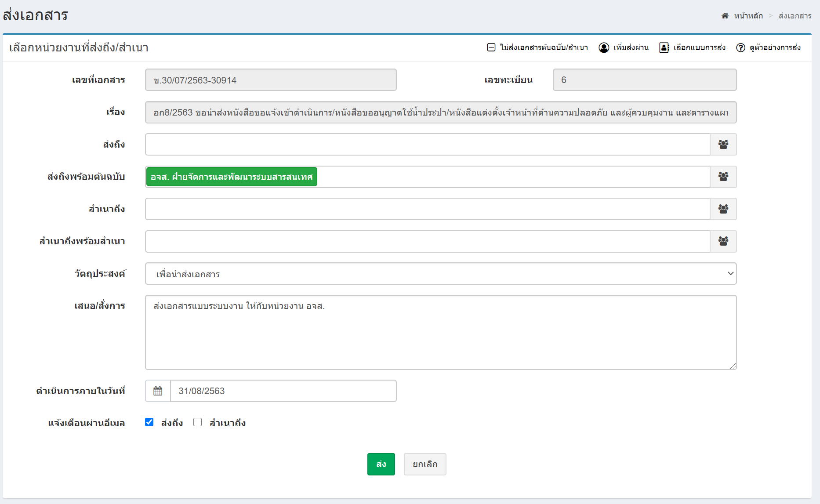Open group picker for สำเนาถึงพร้อมสำเนา
Screen dimensions: 820x504
tap(723, 241)
